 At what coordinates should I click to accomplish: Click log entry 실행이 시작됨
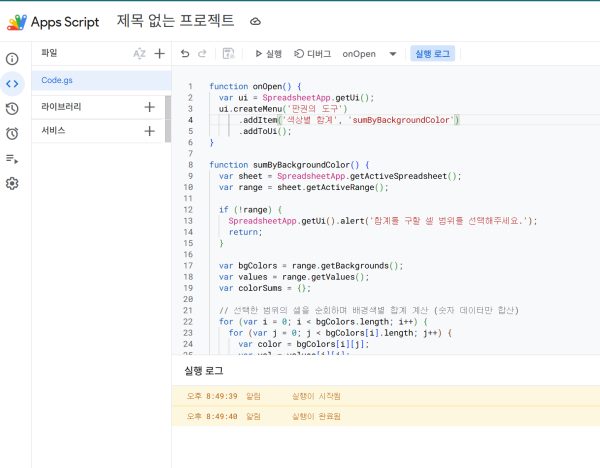[x=316, y=396]
